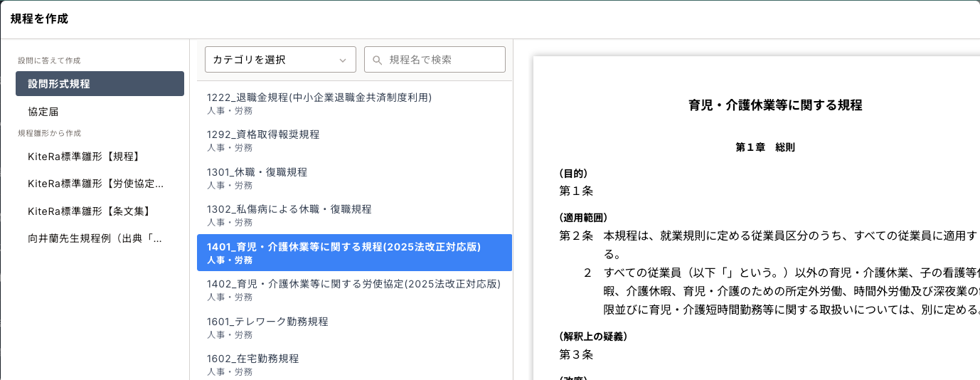Select 1402_育児・介護休業等に関する労使協定 item

click(x=354, y=290)
